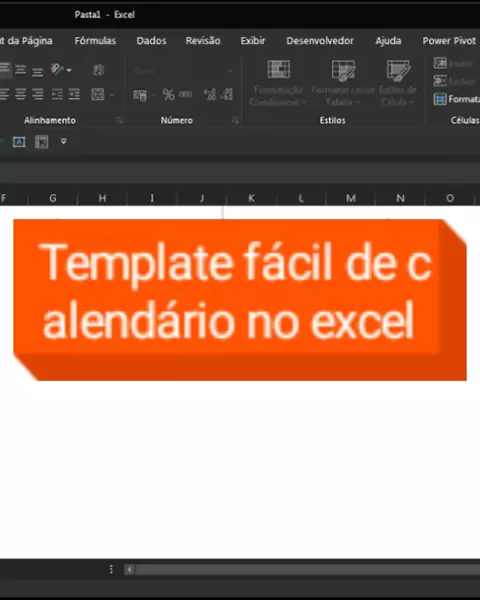Click the decrease decimal places icon

[227, 95]
